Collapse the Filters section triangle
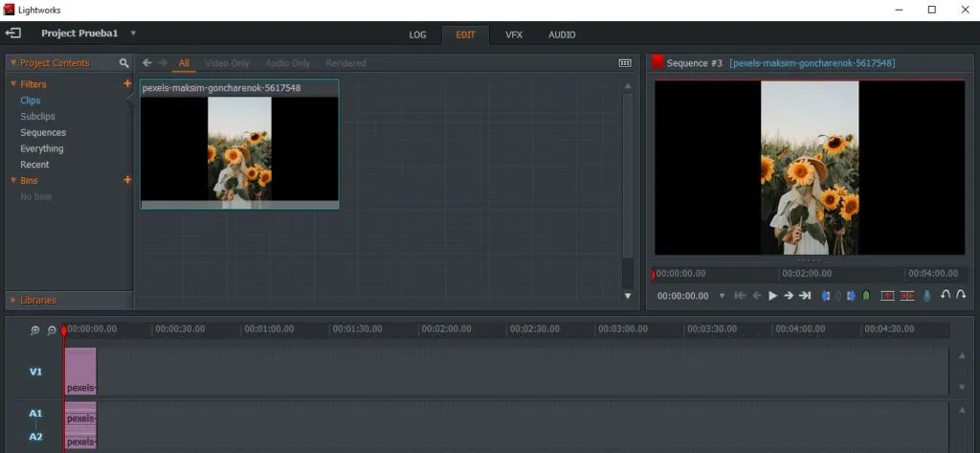980x453 pixels. click(x=13, y=84)
